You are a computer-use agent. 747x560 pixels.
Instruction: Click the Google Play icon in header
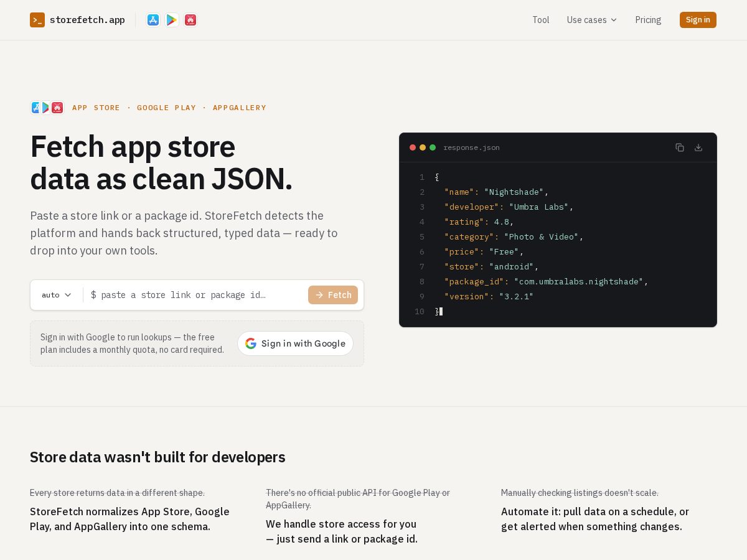172,20
